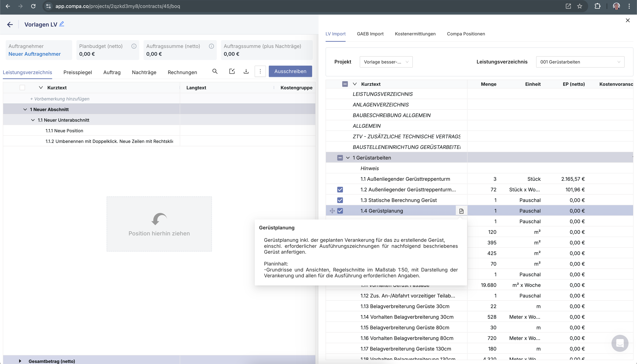Open the chat support bubble
637x364 pixels.
coord(620,343)
